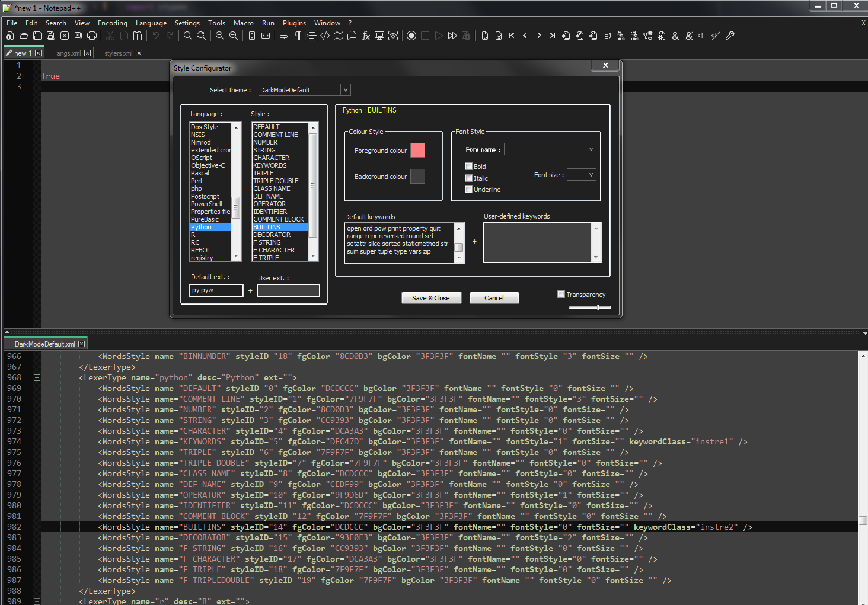Image resolution: width=868 pixels, height=605 pixels.
Task: Close the Style Configurator dialog
Action: (605, 66)
